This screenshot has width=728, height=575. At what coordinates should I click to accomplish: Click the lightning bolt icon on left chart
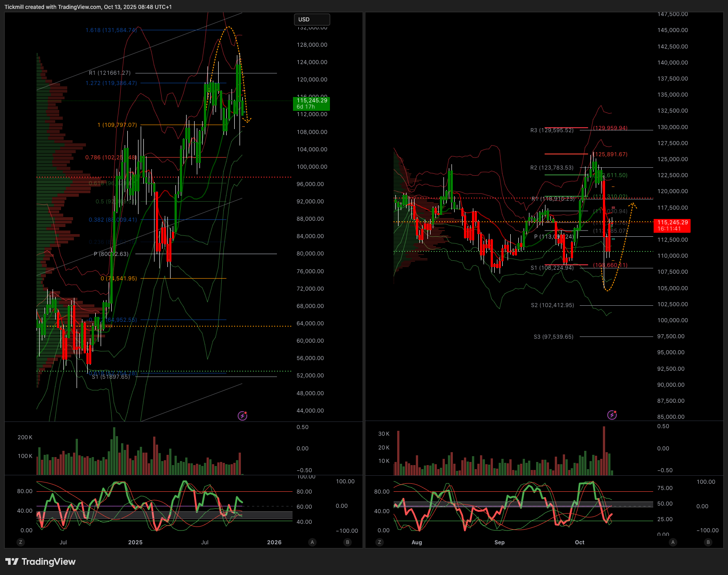coord(243,416)
